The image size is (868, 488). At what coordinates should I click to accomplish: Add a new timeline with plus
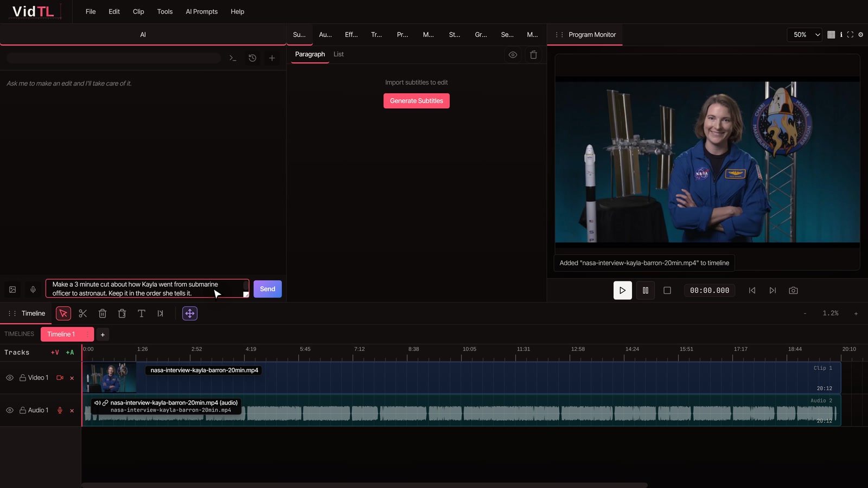pyautogui.click(x=103, y=335)
